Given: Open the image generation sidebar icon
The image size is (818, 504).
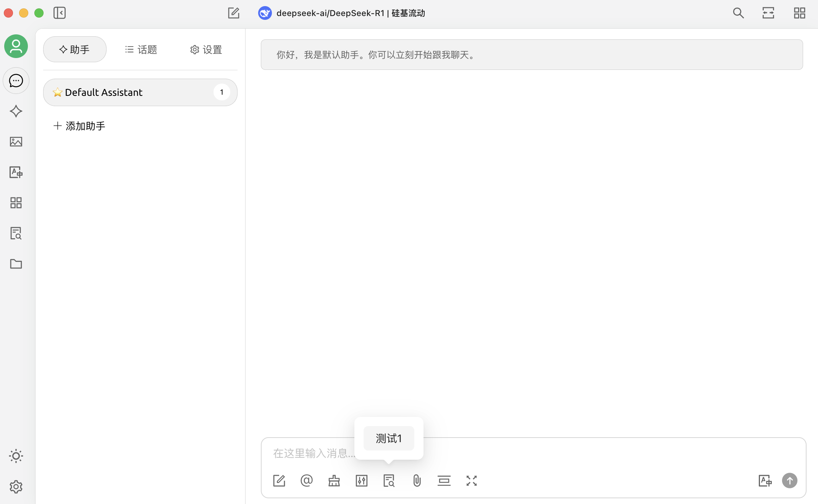Looking at the screenshot, I should [16, 142].
